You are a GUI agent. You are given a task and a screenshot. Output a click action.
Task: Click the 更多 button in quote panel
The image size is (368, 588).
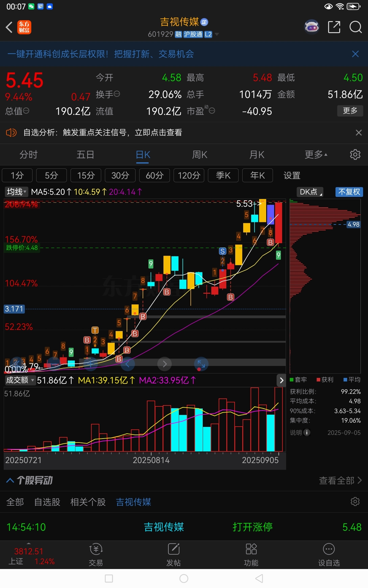(350, 111)
